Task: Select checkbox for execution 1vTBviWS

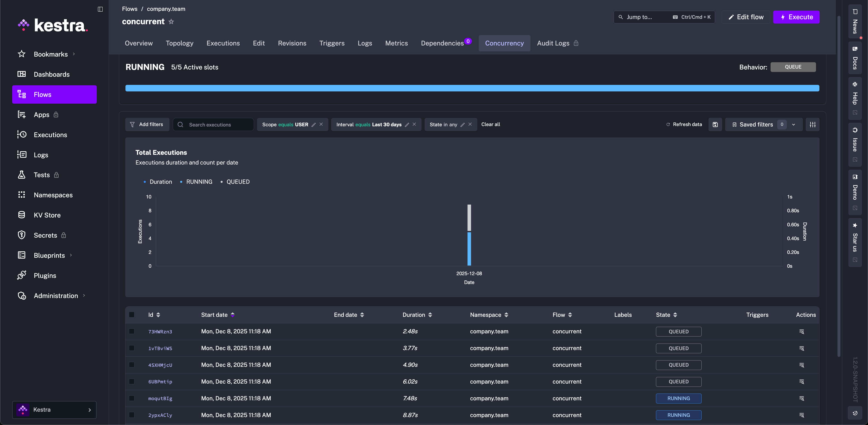Action: (x=132, y=348)
